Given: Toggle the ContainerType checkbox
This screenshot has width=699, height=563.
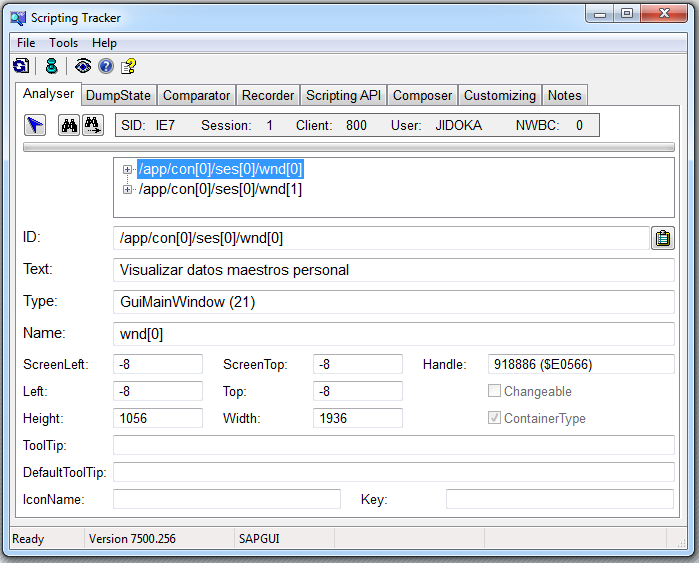Looking at the screenshot, I should 494,419.
